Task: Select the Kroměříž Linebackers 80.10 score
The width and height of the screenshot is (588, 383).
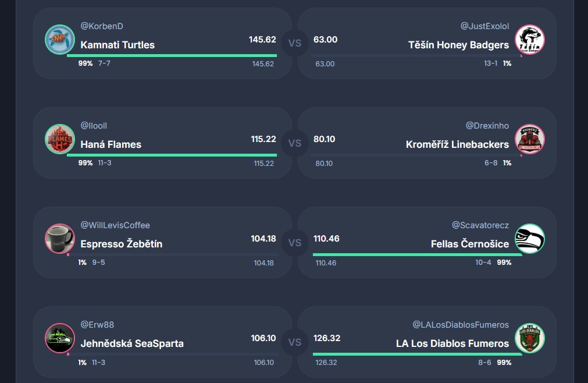Action: click(325, 139)
